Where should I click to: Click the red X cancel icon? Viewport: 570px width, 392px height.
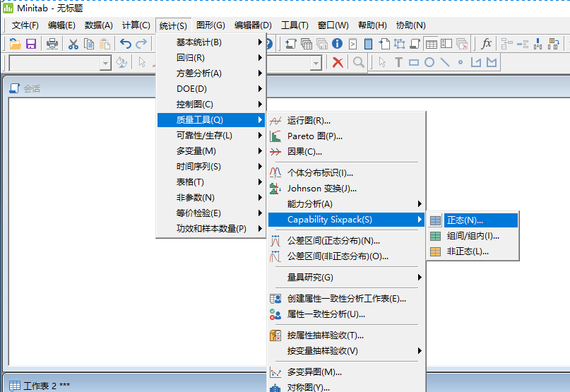[x=338, y=63]
